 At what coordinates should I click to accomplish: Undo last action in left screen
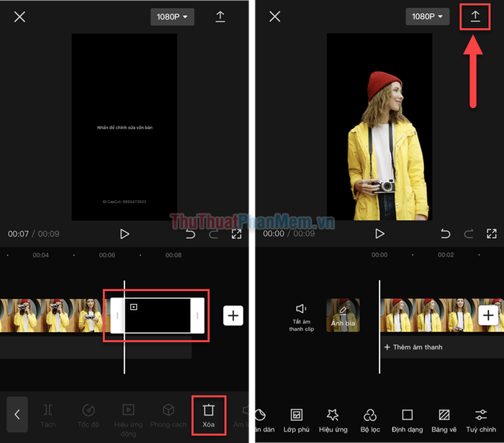tap(190, 234)
